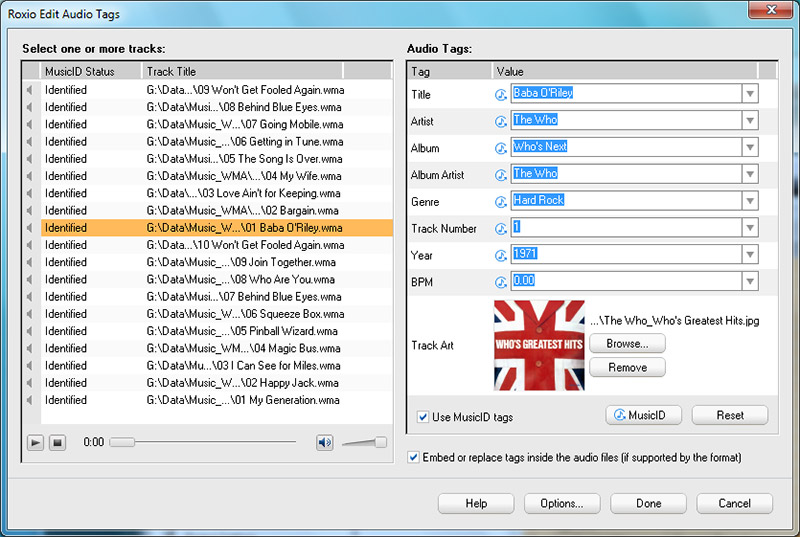Screen dimensions: 800x537
Task: Click the speaker icon for 08 Who Are You
Action: coord(30,279)
